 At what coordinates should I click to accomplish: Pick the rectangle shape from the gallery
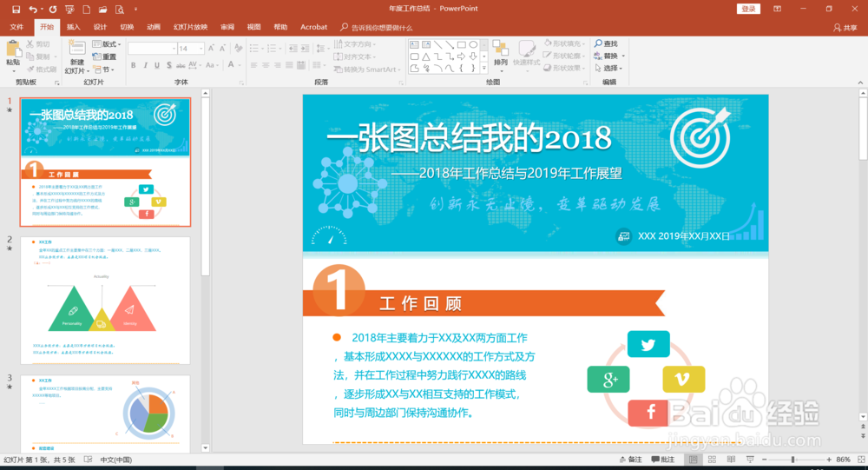pos(461,45)
